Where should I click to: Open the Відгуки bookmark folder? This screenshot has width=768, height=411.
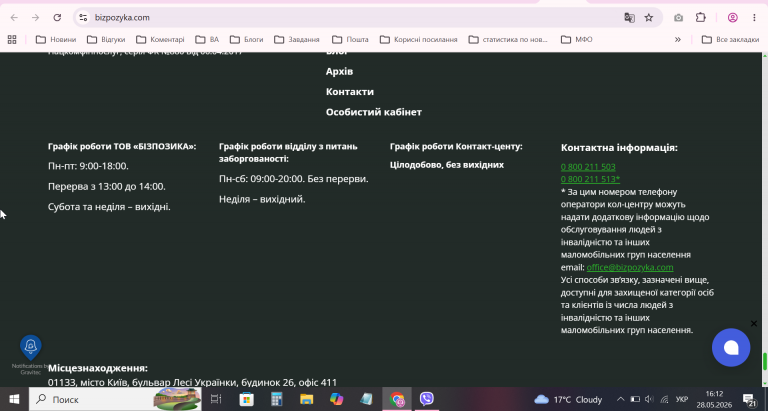[x=106, y=39]
